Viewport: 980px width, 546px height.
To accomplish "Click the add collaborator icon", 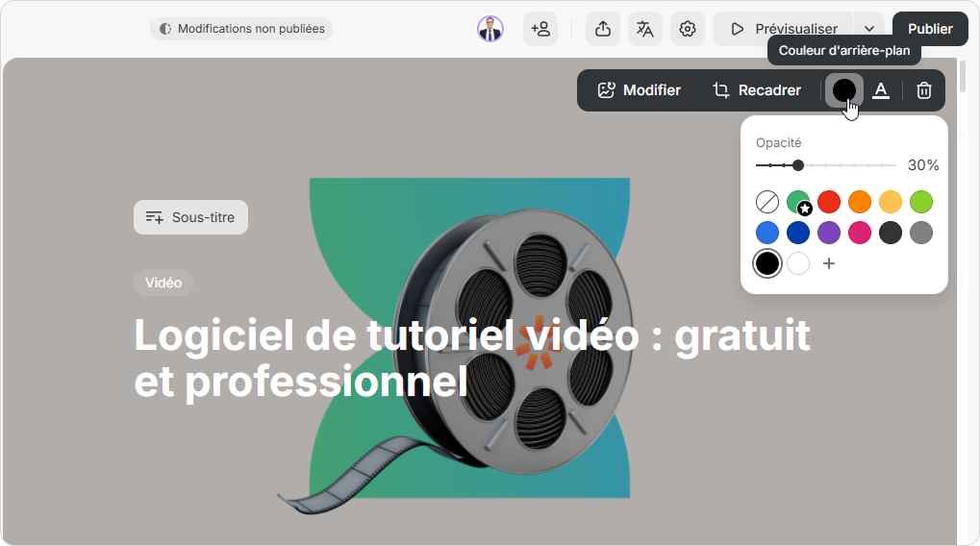I will tap(540, 29).
